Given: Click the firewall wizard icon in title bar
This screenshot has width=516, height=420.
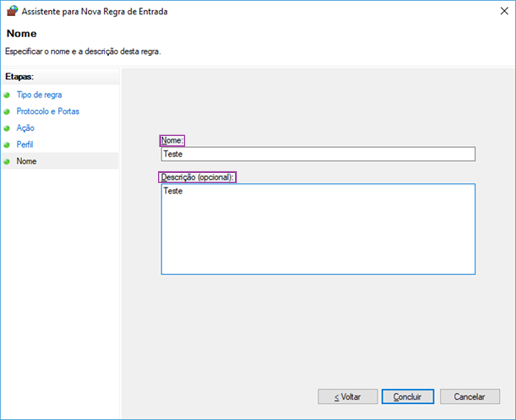Looking at the screenshot, I should coord(12,11).
